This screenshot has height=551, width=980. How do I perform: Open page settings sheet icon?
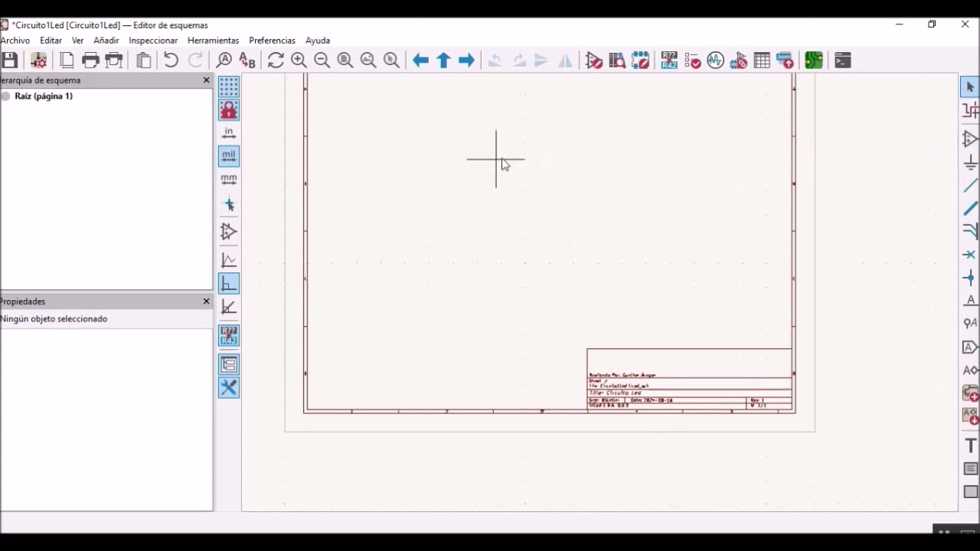pos(67,60)
